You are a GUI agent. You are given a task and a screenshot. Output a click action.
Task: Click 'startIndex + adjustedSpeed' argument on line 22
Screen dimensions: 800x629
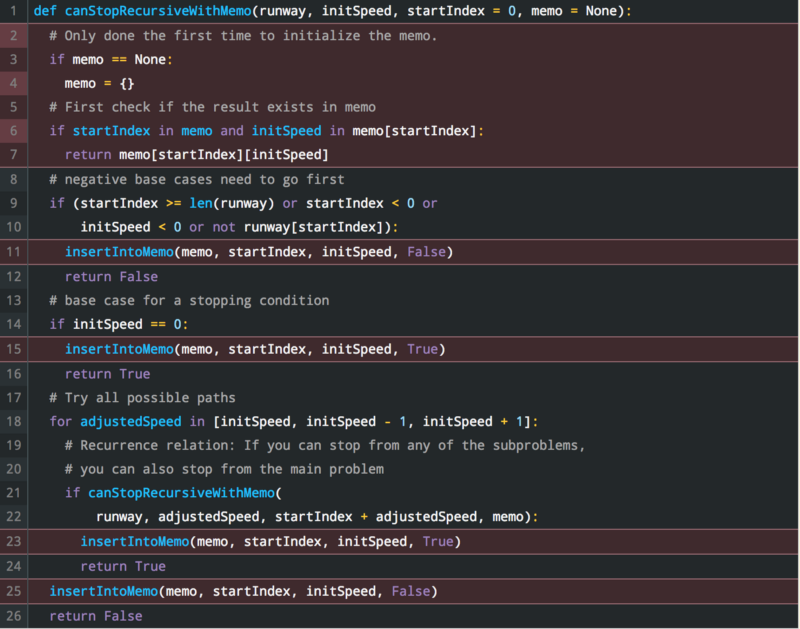(x=376, y=517)
